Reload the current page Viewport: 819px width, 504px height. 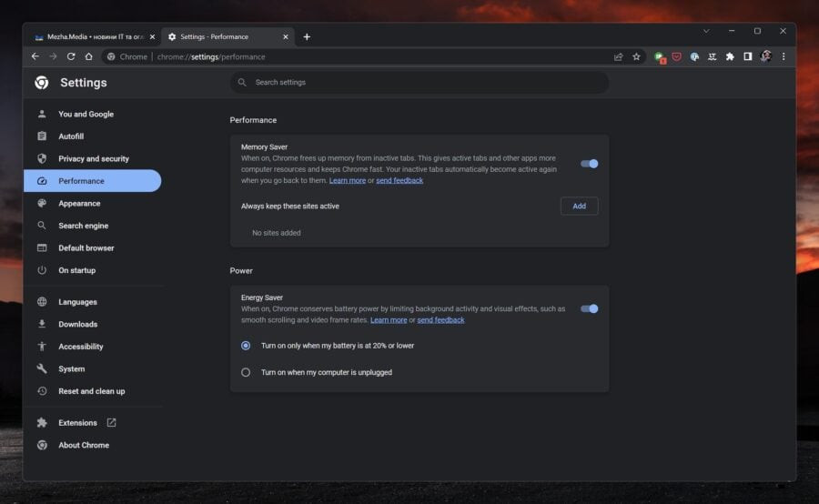coord(71,56)
